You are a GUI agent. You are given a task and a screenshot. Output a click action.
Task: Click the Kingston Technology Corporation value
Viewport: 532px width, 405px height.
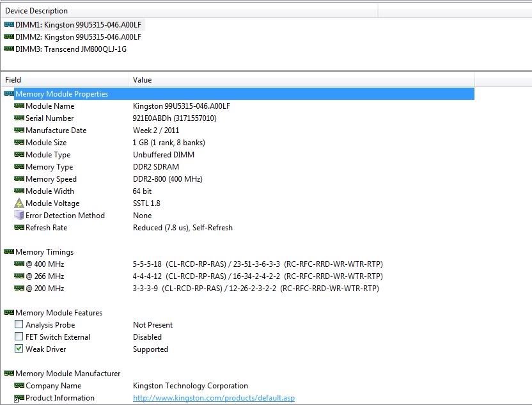click(191, 386)
